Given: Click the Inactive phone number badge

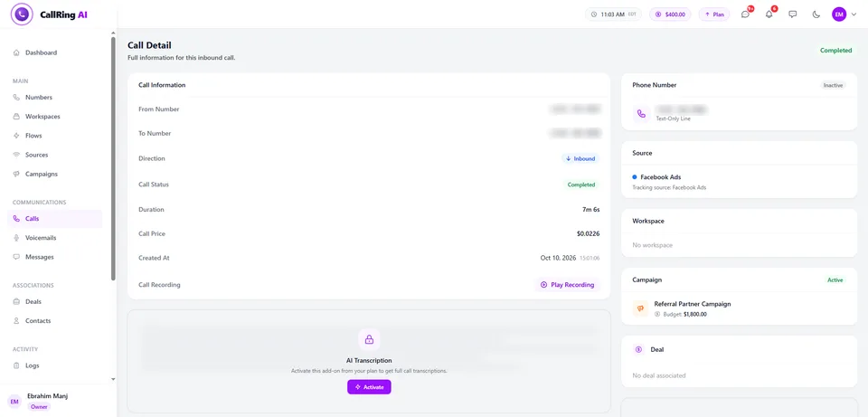Looking at the screenshot, I should coord(833,85).
